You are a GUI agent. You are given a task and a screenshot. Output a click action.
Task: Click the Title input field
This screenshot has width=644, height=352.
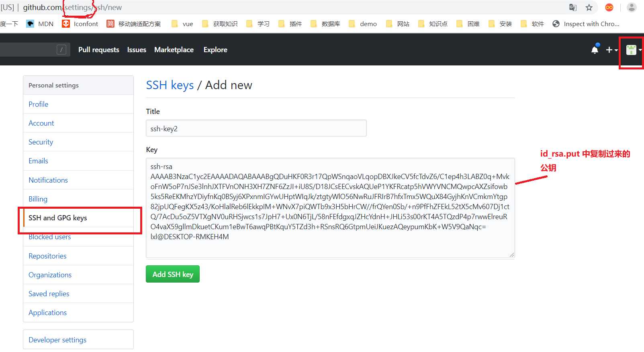coord(256,128)
